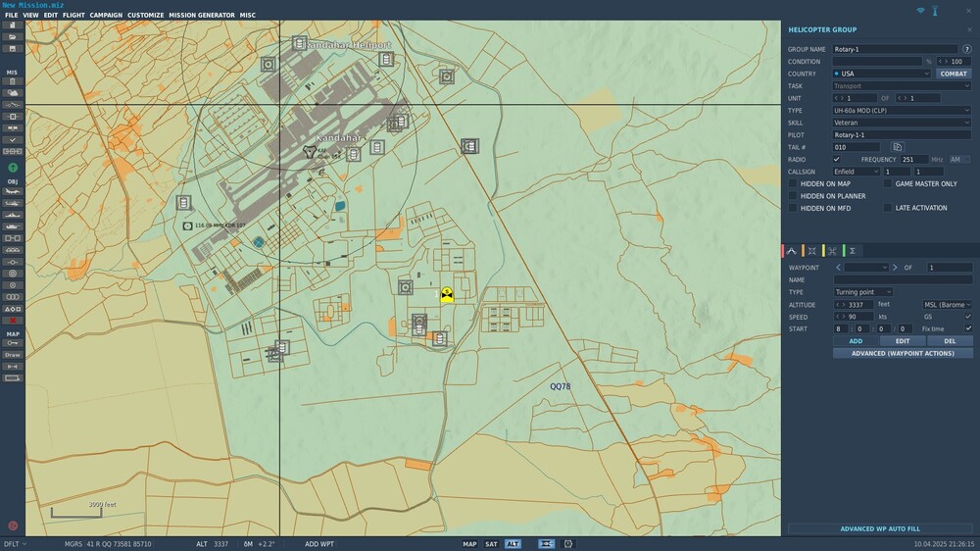980x551 pixels.
Task: Toggle the RADIO checkbox
Action: [x=836, y=160]
